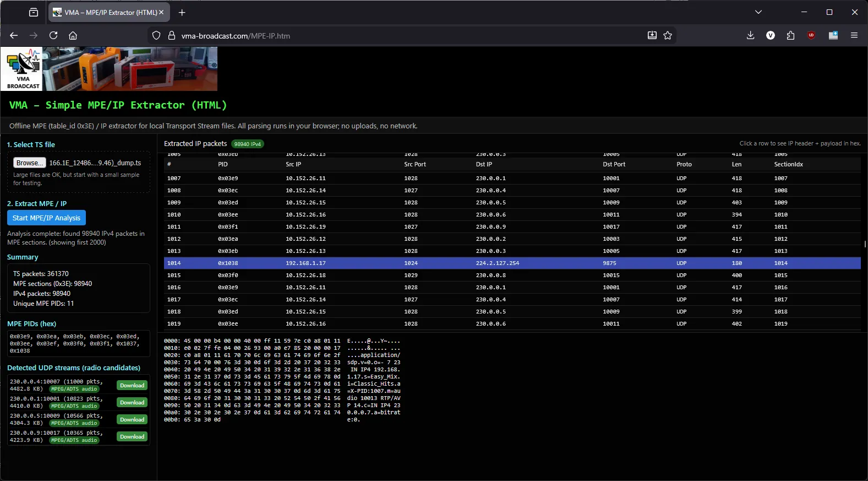
Task: Open the extensions puzzle icon
Action: pos(790,35)
